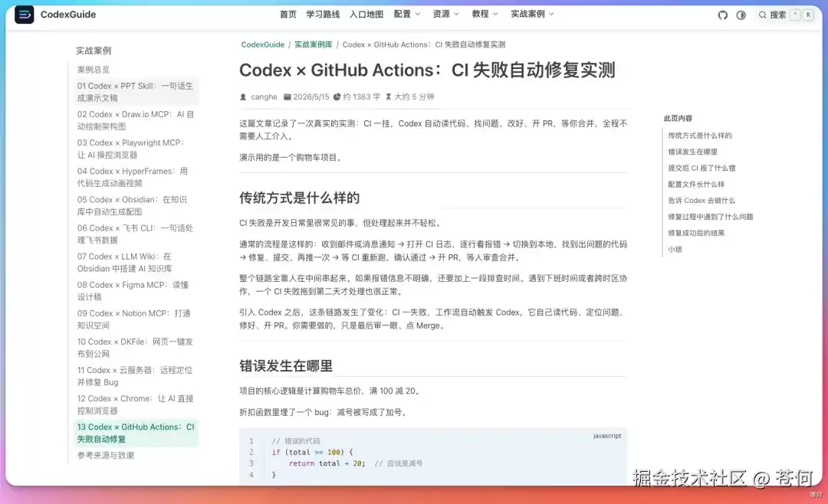Open the 教程 dropdown menu

point(485,15)
